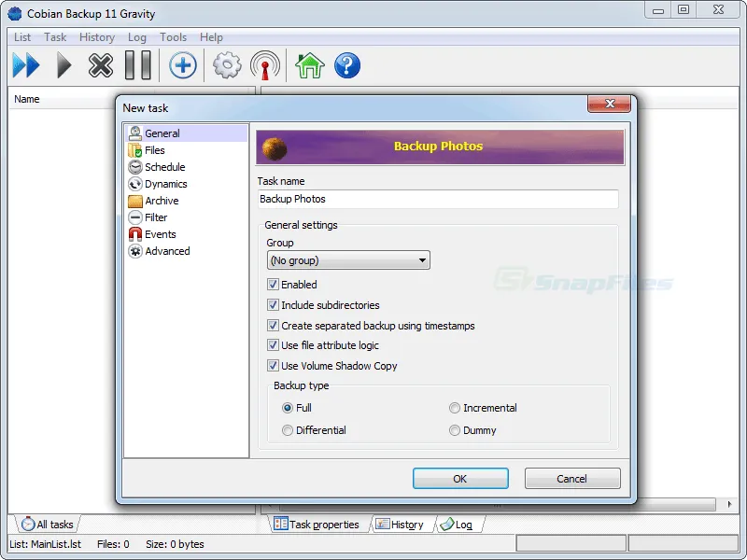Minimize the Cobian Backup window
Viewport: 747px width, 560px height.
(658, 9)
